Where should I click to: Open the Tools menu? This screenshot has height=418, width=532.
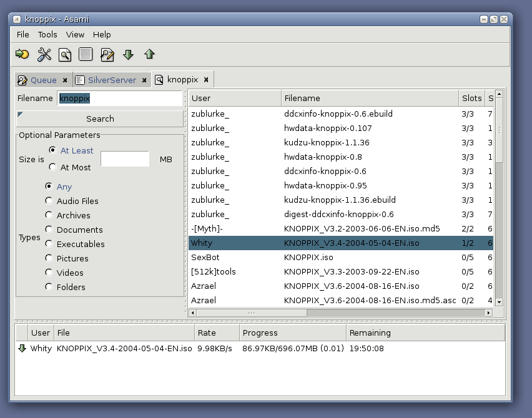tap(47, 34)
